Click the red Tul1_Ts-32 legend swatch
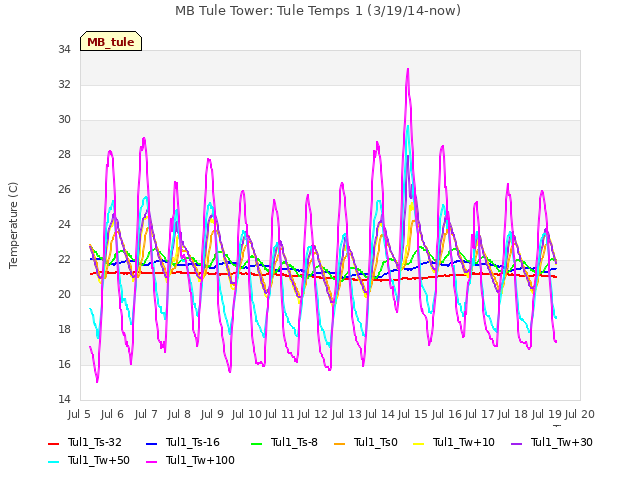This screenshot has height=480, width=640. (x=54, y=444)
